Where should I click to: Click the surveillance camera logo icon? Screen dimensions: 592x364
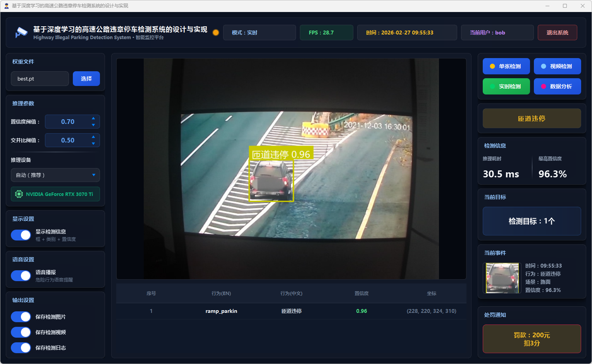21,33
